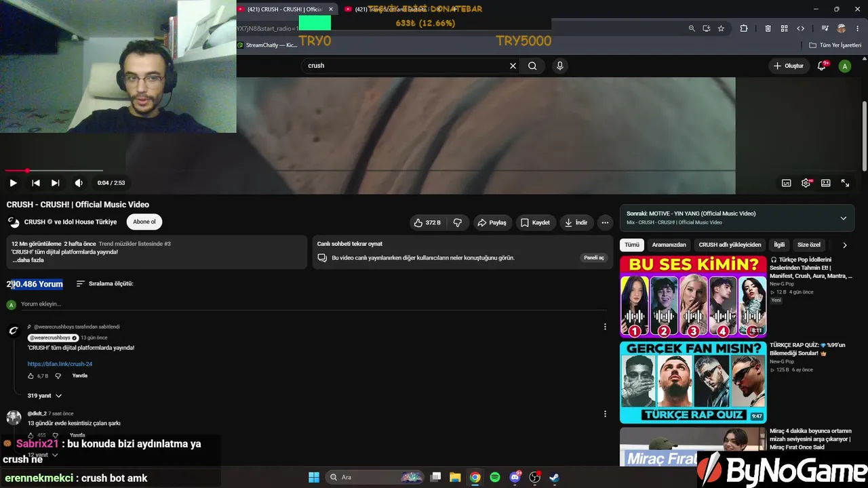Open the Türkçe Rap Quiz video title

click(808, 349)
